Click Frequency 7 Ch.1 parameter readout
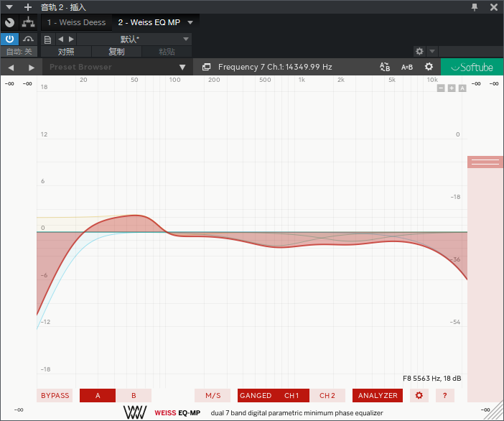504x421 pixels. point(275,67)
